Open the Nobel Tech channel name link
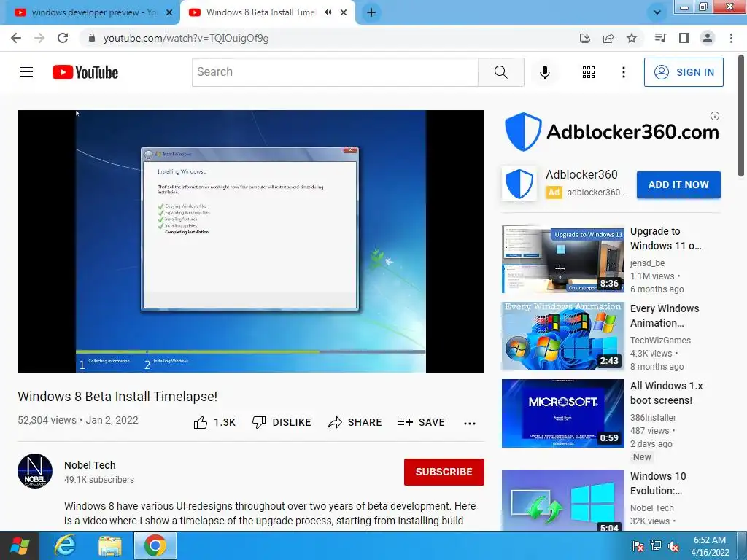747x560 pixels. (90, 465)
